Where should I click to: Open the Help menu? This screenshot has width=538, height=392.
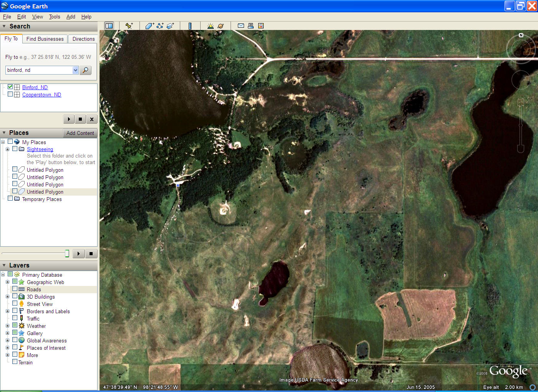pos(86,17)
